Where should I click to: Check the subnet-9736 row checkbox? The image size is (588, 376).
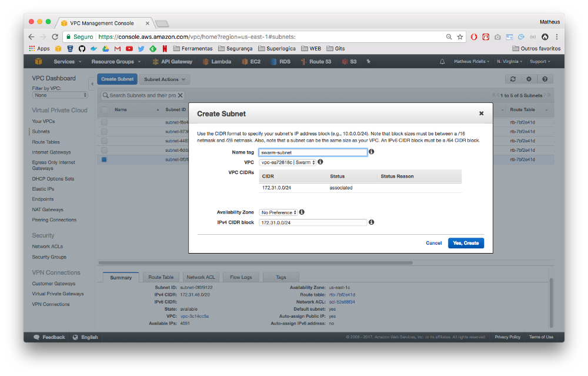pyautogui.click(x=104, y=132)
